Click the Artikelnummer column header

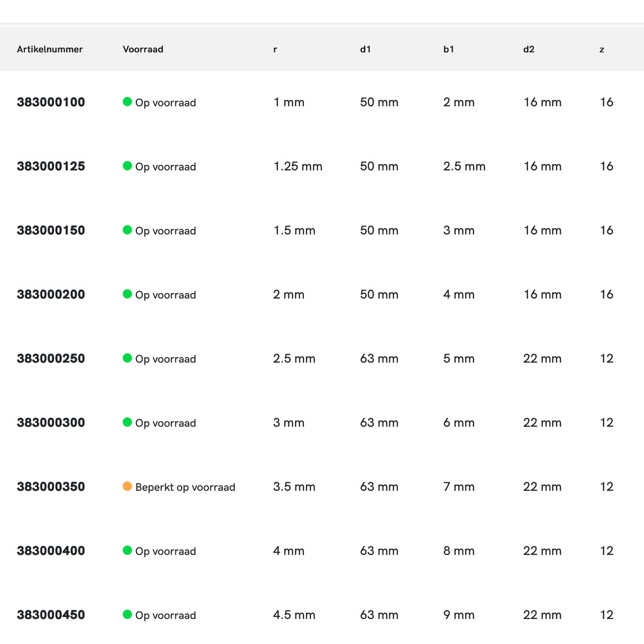[50, 50]
